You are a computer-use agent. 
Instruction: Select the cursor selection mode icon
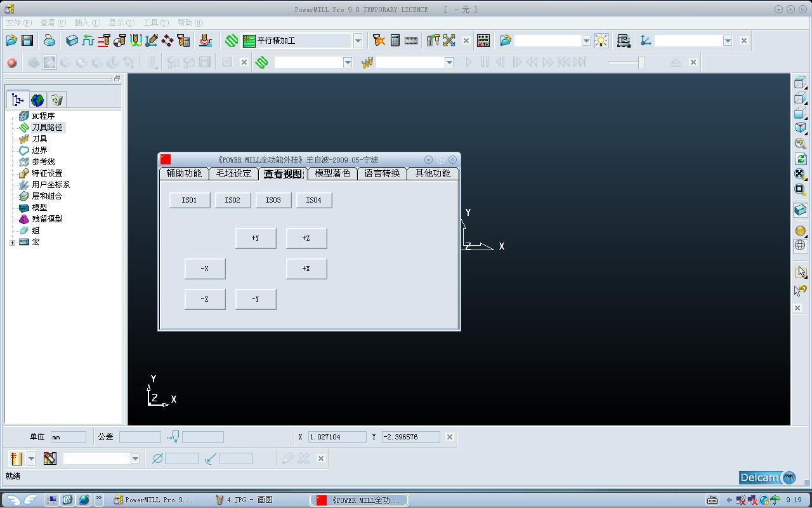pos(800,272)
